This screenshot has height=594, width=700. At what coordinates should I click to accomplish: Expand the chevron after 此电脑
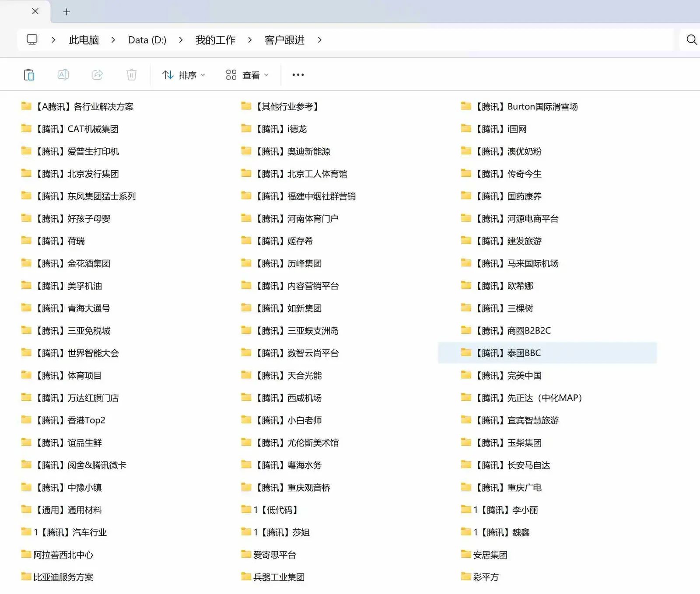click(x=113, y=40)
